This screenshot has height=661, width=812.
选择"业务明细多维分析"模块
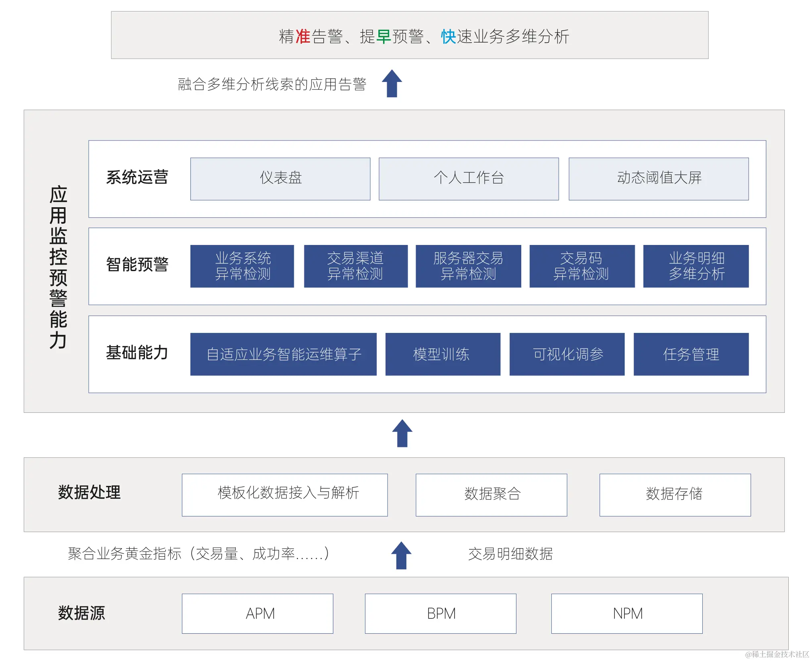pos(696,266)
